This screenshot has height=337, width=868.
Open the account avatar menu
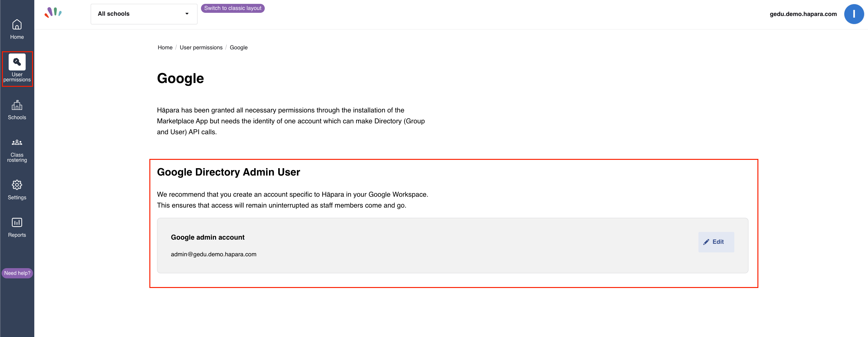[x=854, y=14]
